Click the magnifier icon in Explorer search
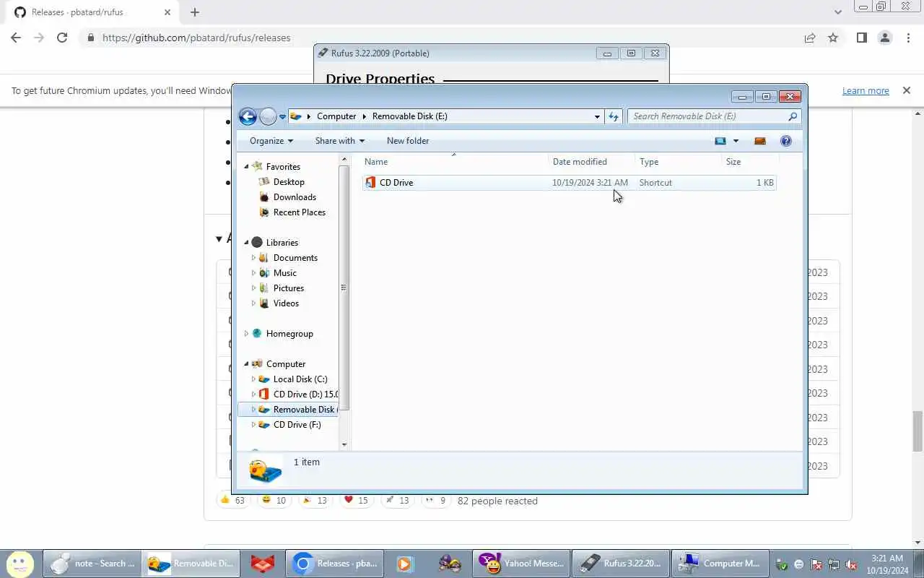924x578 pixels. pyautogui.click(x=793, y=116)
